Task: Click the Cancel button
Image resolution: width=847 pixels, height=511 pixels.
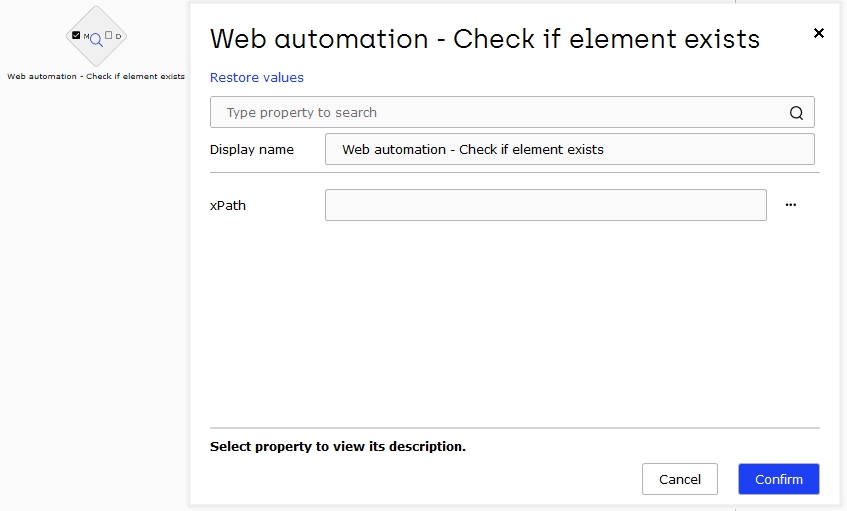Action: click(x=680, y=479)
